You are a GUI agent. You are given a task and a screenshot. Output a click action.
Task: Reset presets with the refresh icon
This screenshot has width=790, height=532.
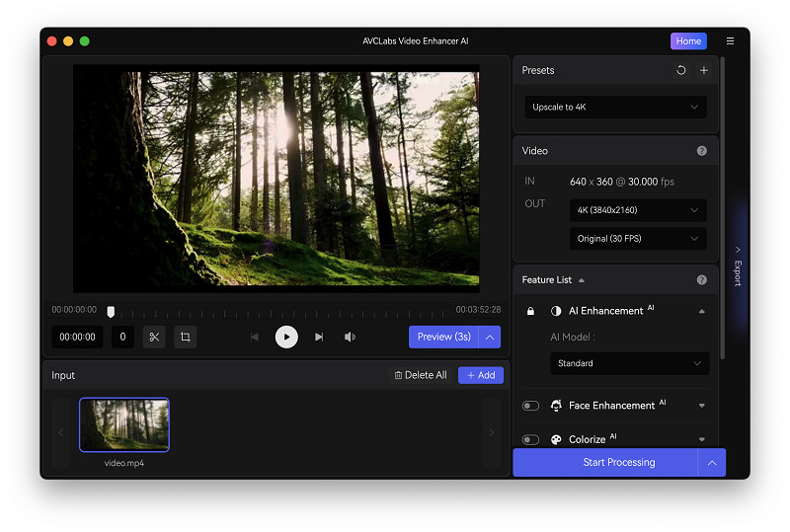click(x=680, y=71)
